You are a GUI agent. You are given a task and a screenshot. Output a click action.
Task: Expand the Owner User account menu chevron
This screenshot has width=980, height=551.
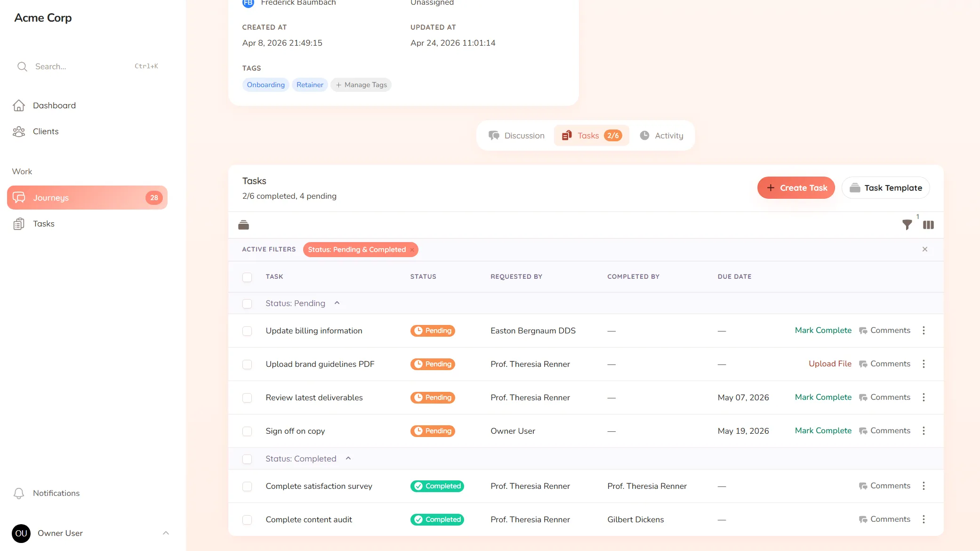(166, 533)
